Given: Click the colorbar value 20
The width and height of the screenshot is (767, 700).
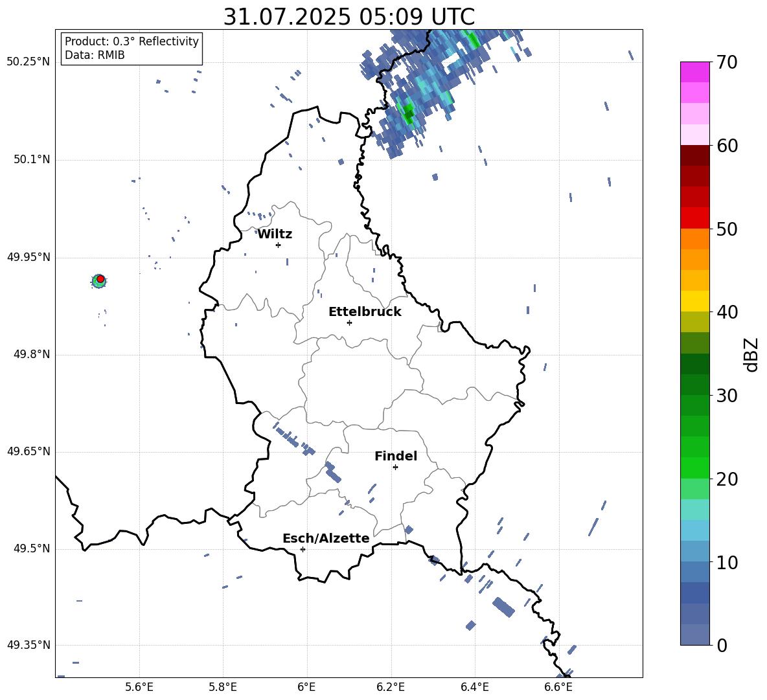Looking at the screenshot, I should click(727, 479).
